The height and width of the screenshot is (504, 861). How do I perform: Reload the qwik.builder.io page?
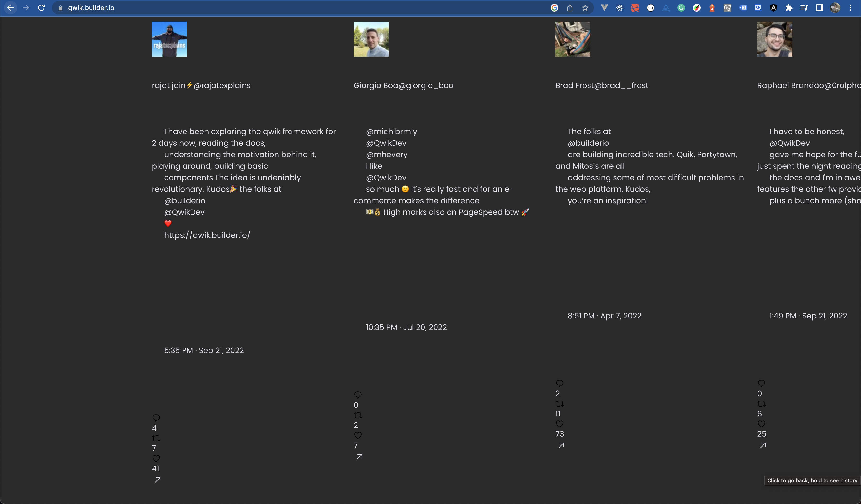(x=41, y=8)
